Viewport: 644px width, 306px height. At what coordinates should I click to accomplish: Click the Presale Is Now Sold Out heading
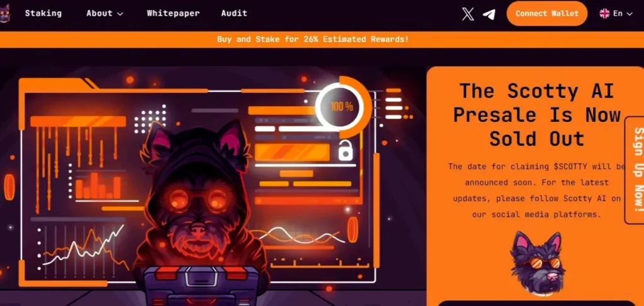pyautogui.click(x=536, y=114)
